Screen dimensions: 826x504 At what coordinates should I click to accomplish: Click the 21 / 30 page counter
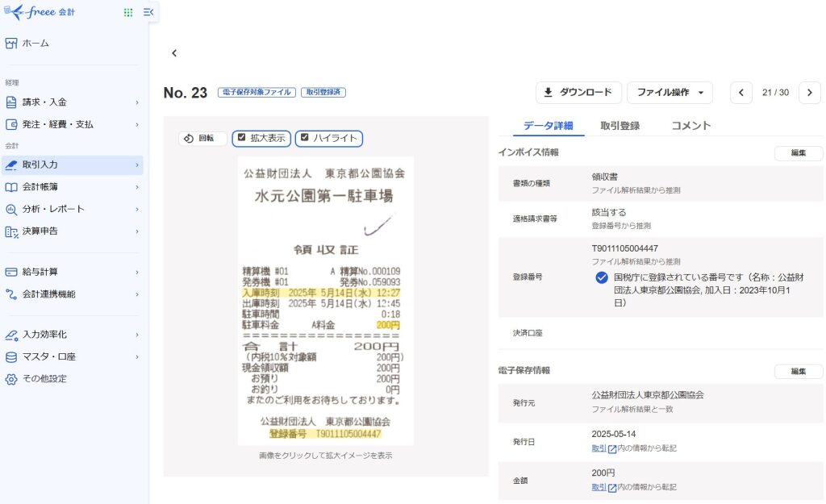tap(775, 93)
